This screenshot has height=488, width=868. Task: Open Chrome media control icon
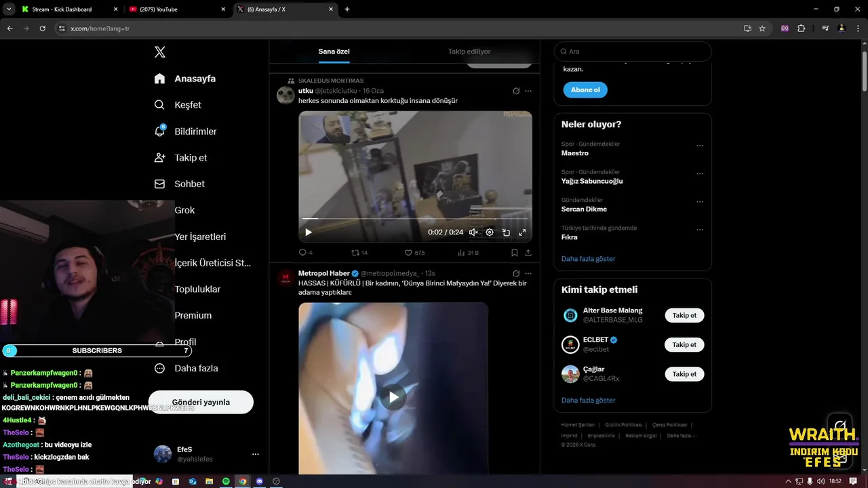825,28
